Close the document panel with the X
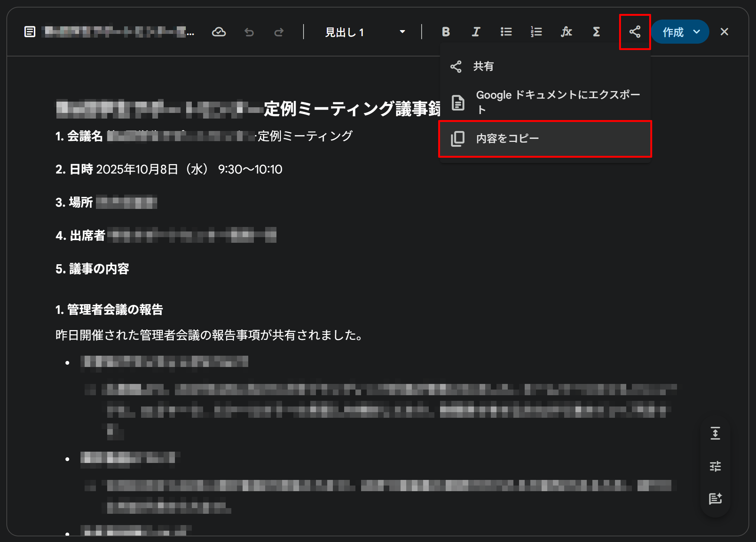756x542 pixels. click(x=724, y=32)
